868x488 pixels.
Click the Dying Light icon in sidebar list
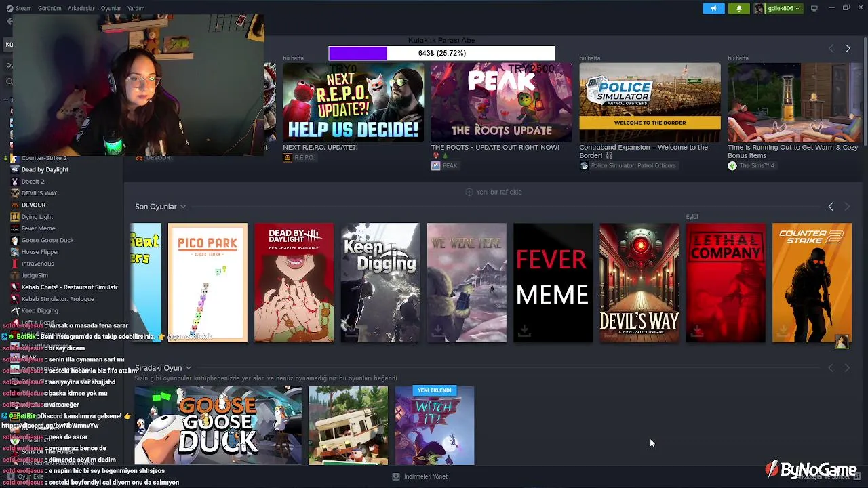point(15,216)
